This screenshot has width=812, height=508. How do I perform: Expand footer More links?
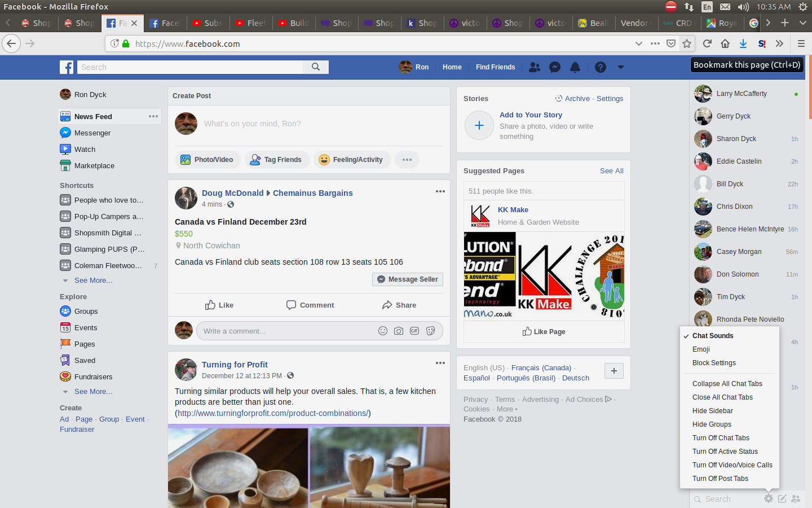(x=507, y=409)
